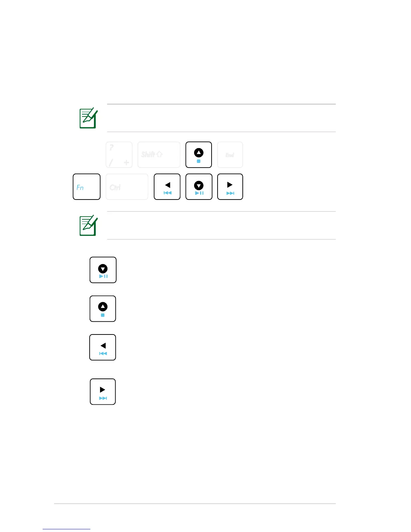Click the Fn key in the keyboard diagram
Screen dimensions: 411x532
click(87, 187)
